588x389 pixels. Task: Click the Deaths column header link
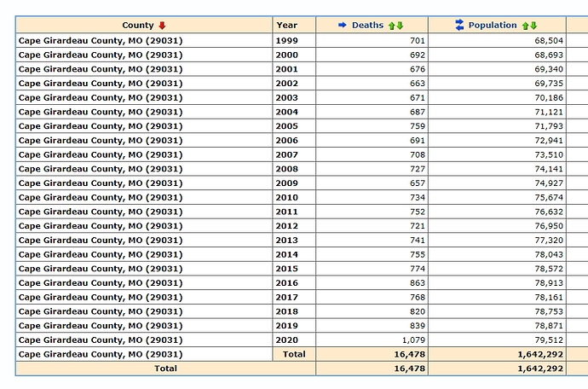[367, 25]
